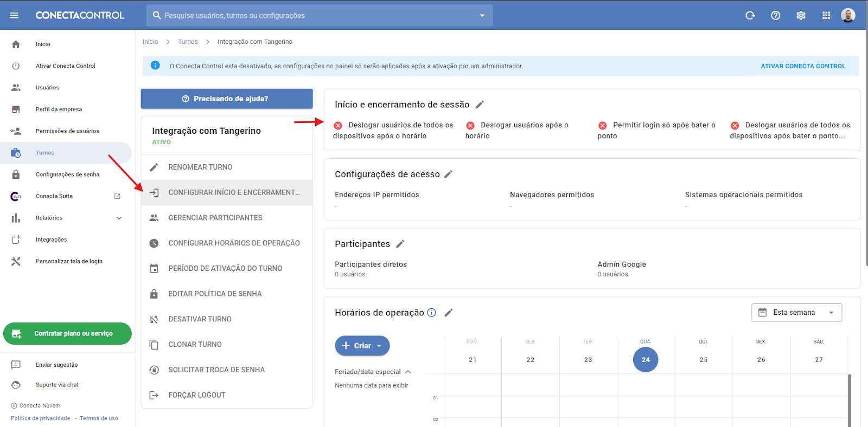Open Perfil da empresa

click(59, 109)
